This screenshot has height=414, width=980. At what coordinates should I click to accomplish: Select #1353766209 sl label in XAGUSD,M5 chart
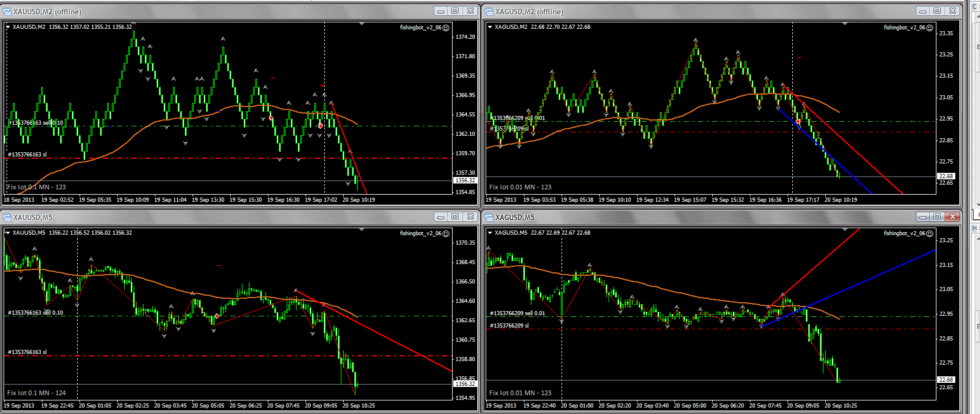[510, 326]
